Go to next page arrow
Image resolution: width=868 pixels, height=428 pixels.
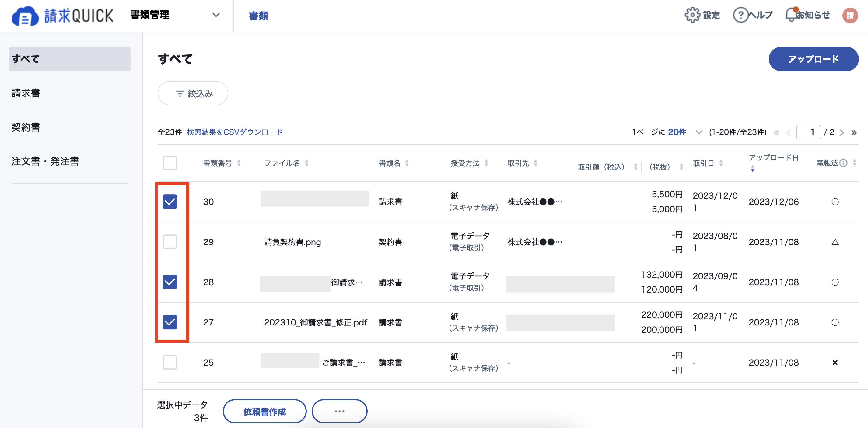coord(842,132)
